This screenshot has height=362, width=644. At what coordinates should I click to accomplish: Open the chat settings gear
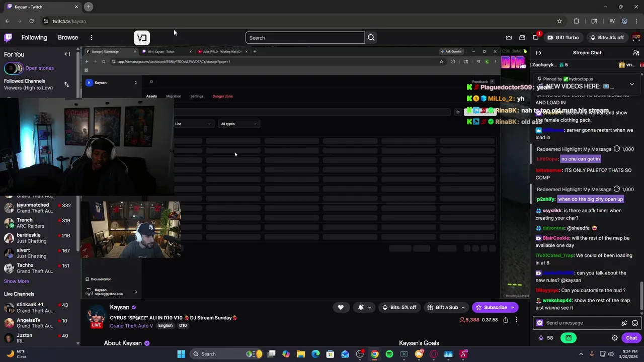(x=615, y=338)
